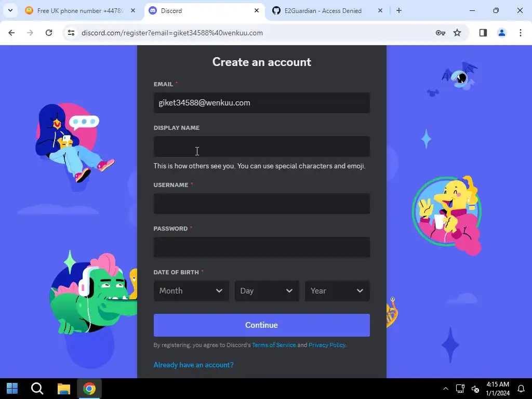
Task: Bookmark this page with the star icon
Action: pos(457,33)
